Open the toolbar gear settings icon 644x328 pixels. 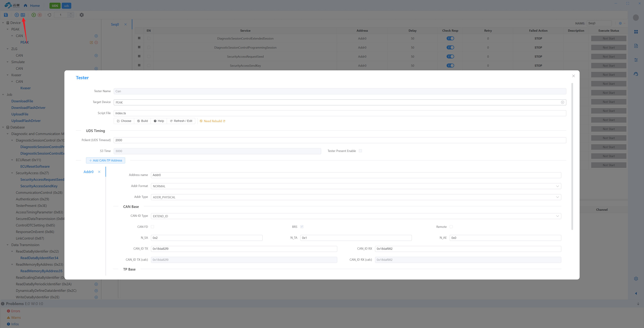click(82, 15)
